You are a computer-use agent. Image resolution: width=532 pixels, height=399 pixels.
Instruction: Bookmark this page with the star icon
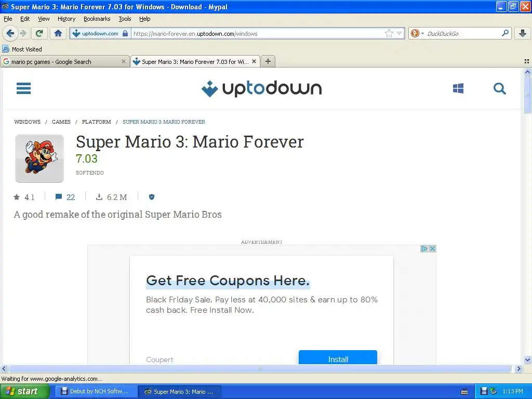click(x=389, y=33)
